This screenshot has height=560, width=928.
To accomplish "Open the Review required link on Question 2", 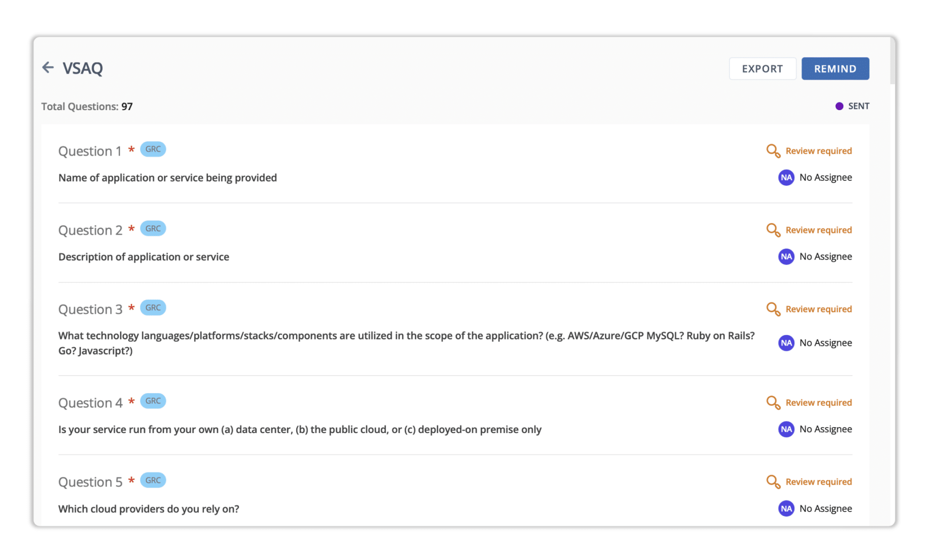I will click(x=818, y=230).
